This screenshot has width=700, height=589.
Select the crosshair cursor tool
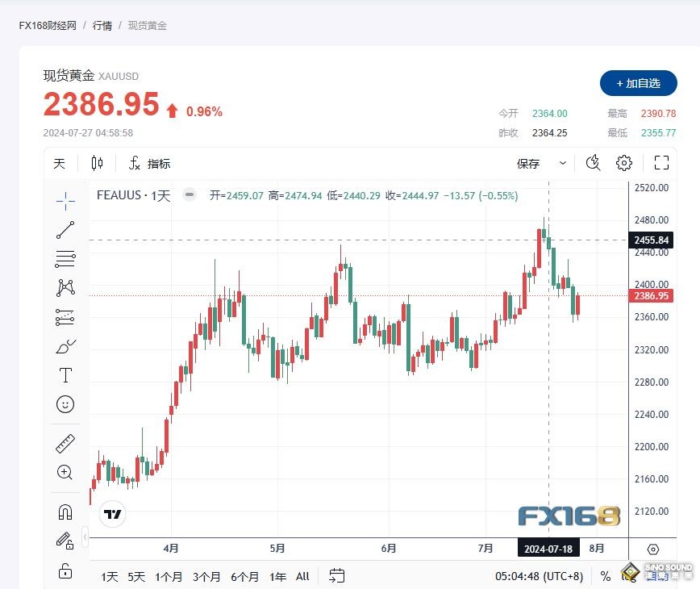65,201
